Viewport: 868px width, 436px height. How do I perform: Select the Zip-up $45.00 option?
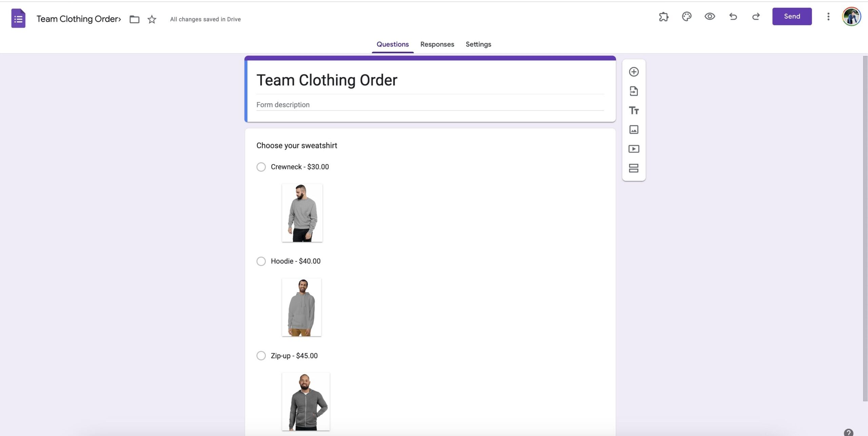pyautogui.click(x=261, y=356)
